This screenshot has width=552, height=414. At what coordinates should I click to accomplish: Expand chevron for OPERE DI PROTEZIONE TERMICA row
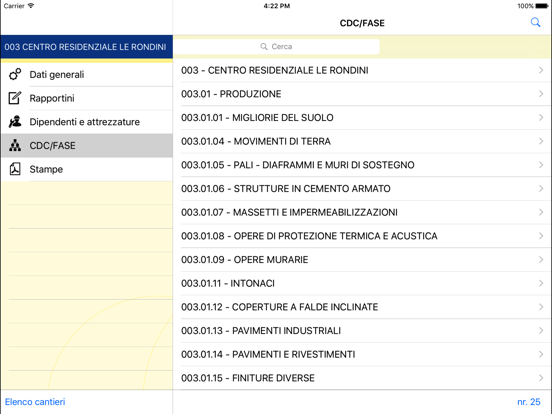pos(541,236)
